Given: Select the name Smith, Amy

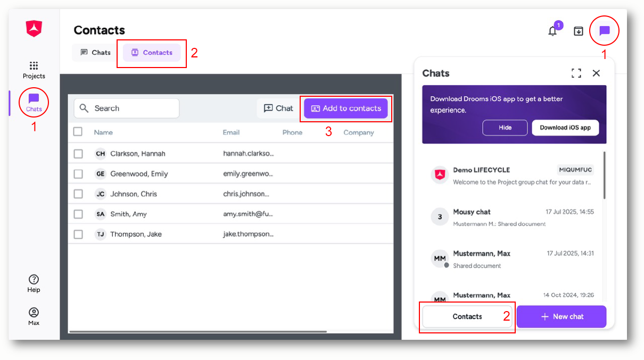Looking at the screenshot, I should click(x=128, y=214).
